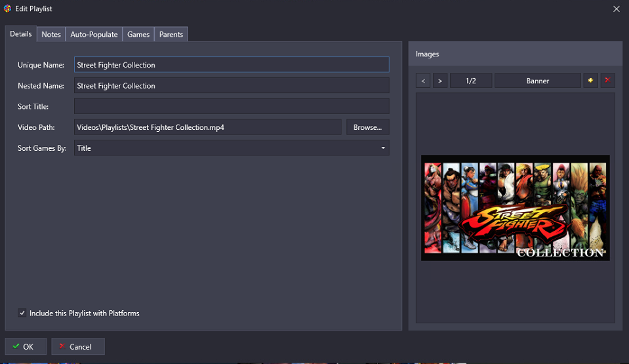Go to previous image with left arrow
629x364 pixels.
423,81
